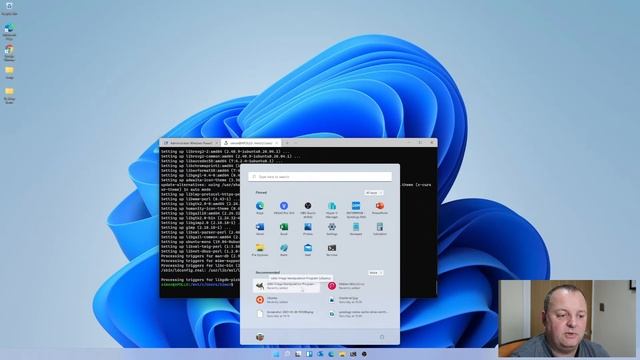Click the Start button on taskbar

point(277,354)
